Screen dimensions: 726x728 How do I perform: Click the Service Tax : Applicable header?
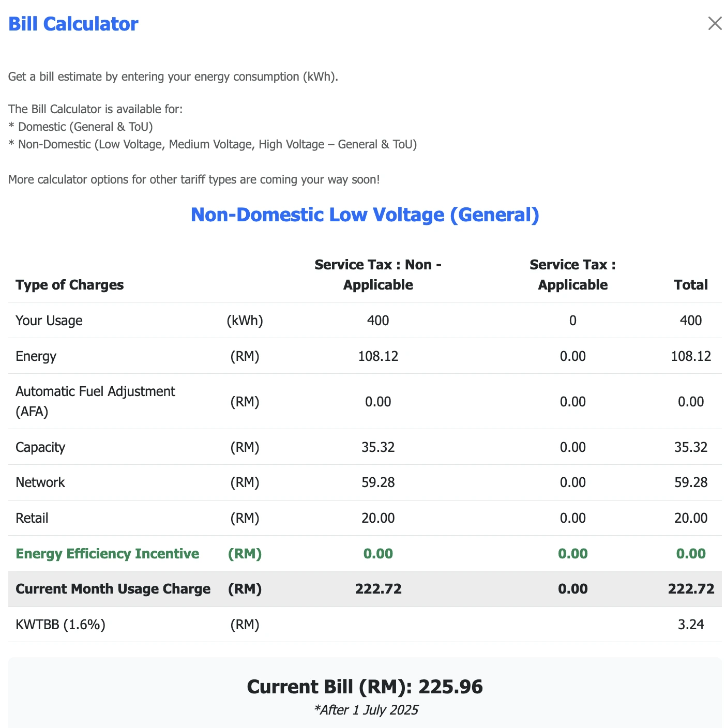tap(573, 275)
